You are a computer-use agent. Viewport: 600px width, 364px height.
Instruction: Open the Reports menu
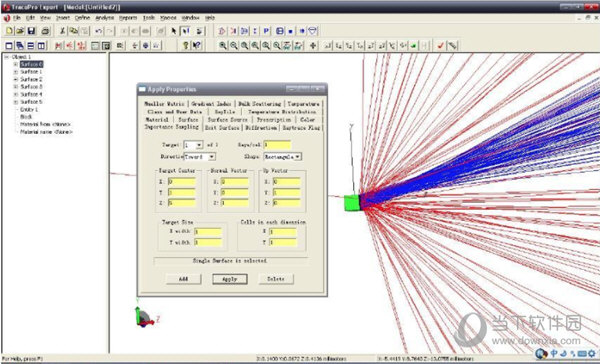(128, 18)
